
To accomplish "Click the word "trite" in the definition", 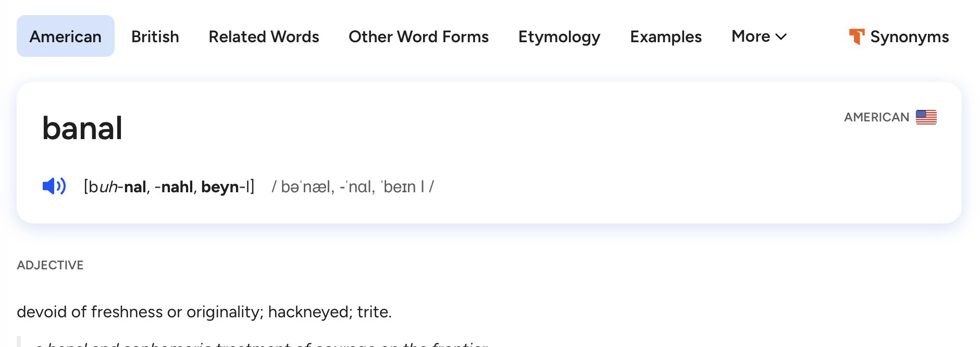I will pyautogui.click(x=373, y=312).
